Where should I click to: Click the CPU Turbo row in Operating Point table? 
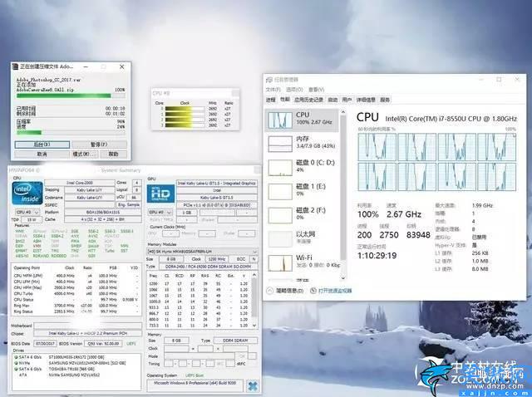pyautogui.click(x=76, y=293)
